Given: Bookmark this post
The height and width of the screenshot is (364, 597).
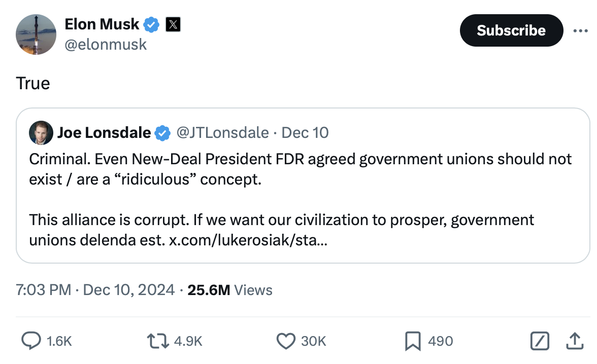Looking at the screenshot, I should point(412,341).
